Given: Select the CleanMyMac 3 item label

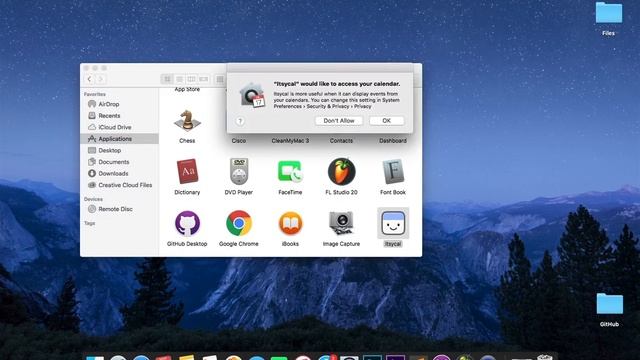Looking at the screenshot, I should tap(290, 141).
